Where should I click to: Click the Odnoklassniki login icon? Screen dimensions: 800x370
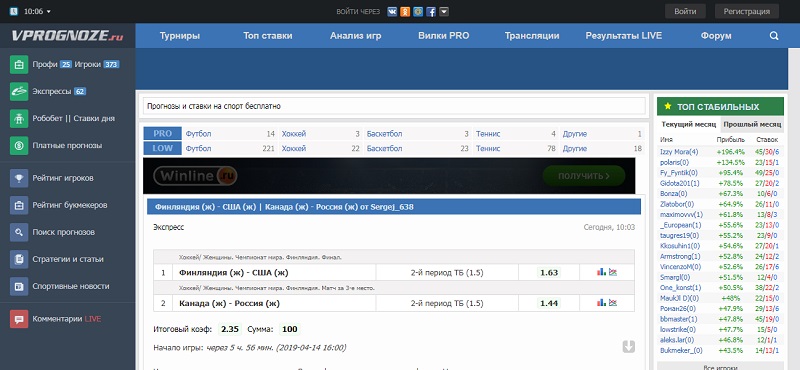pos(405,11)
